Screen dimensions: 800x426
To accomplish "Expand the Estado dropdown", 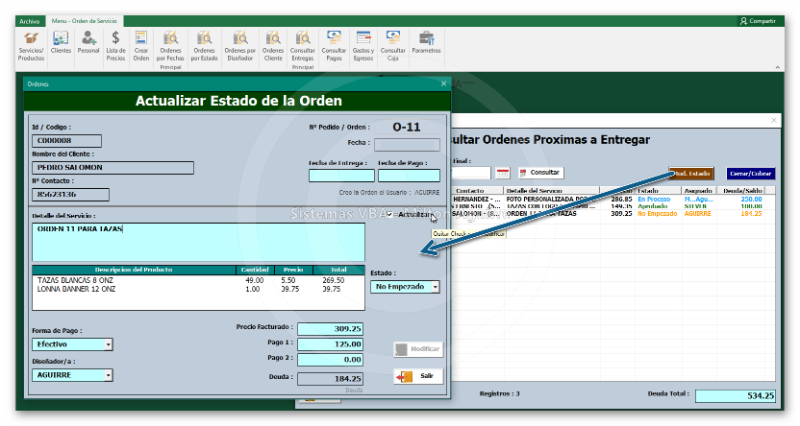I will coord(435,287).
